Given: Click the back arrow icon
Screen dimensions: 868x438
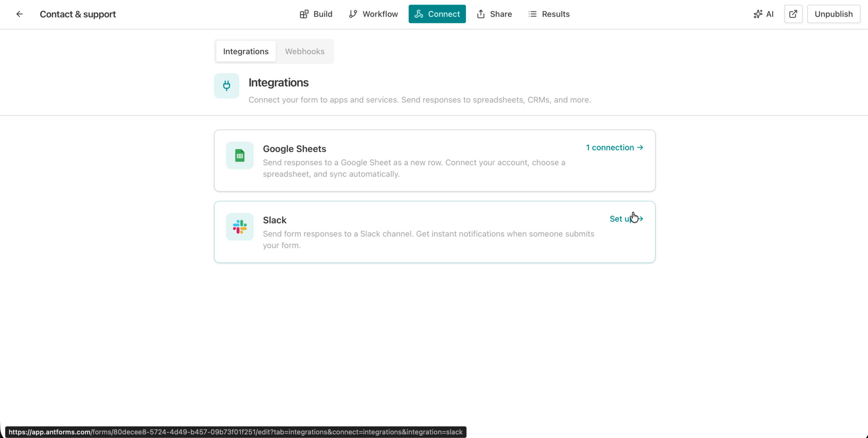Looking at the screenshot, I should pyautogui.click(x=19, y=14).
